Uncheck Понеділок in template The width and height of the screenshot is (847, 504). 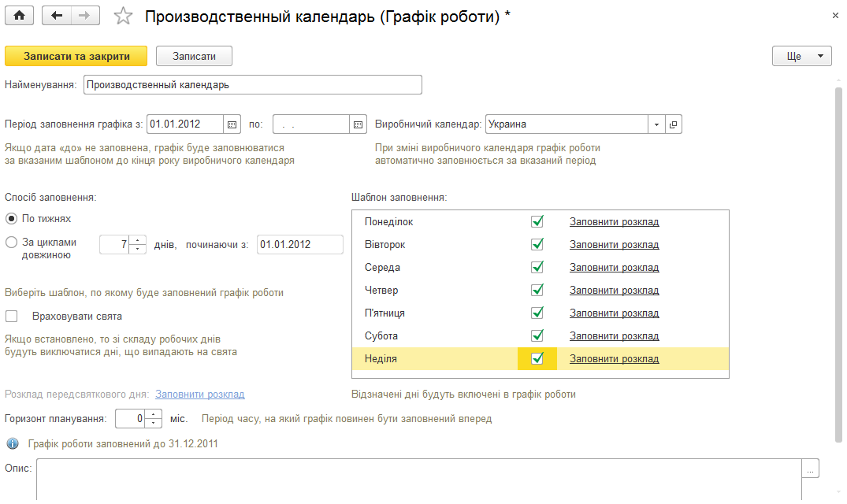[x=537, y=221]
